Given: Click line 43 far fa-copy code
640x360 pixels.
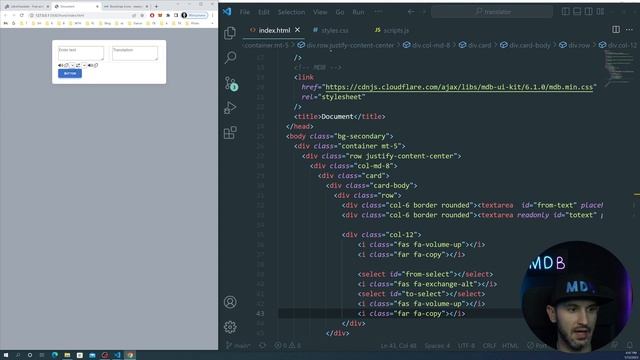Looking at the screenshot, I should [x=411, y=313].
